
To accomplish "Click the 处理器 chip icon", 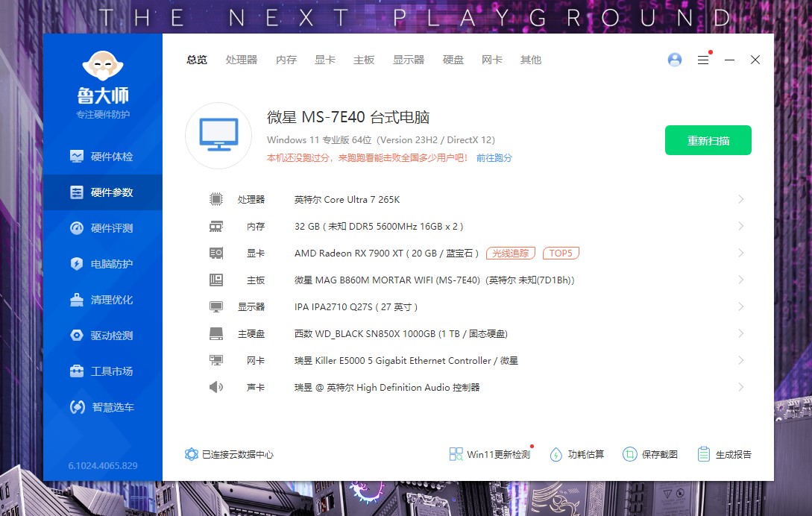I will 216,199.
